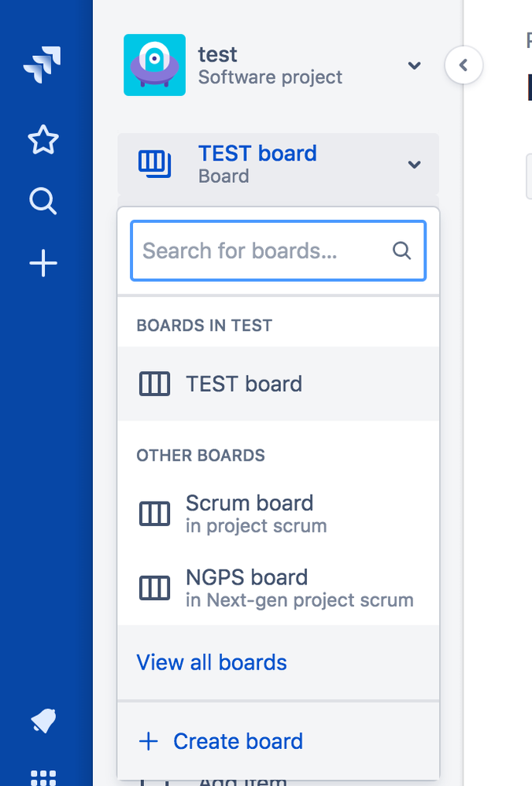Click Create board
532x786 pixels.
238,740
